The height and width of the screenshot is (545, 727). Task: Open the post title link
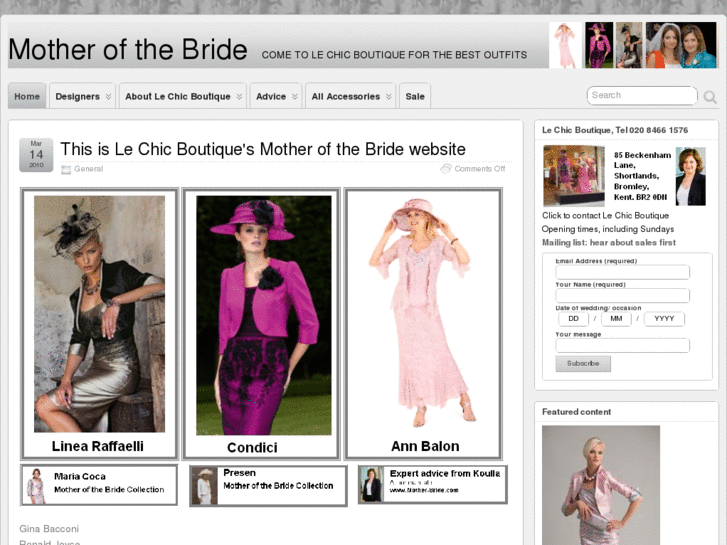point(263,149)
